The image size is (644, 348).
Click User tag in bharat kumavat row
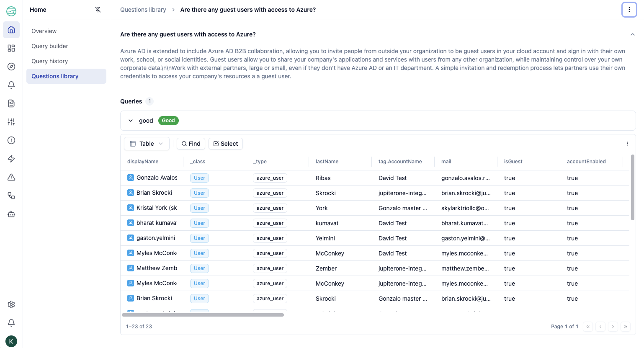click(x=199, y=223)
